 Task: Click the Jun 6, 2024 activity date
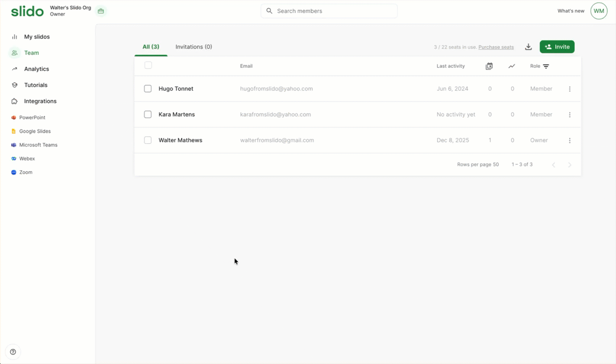[453, 89]
